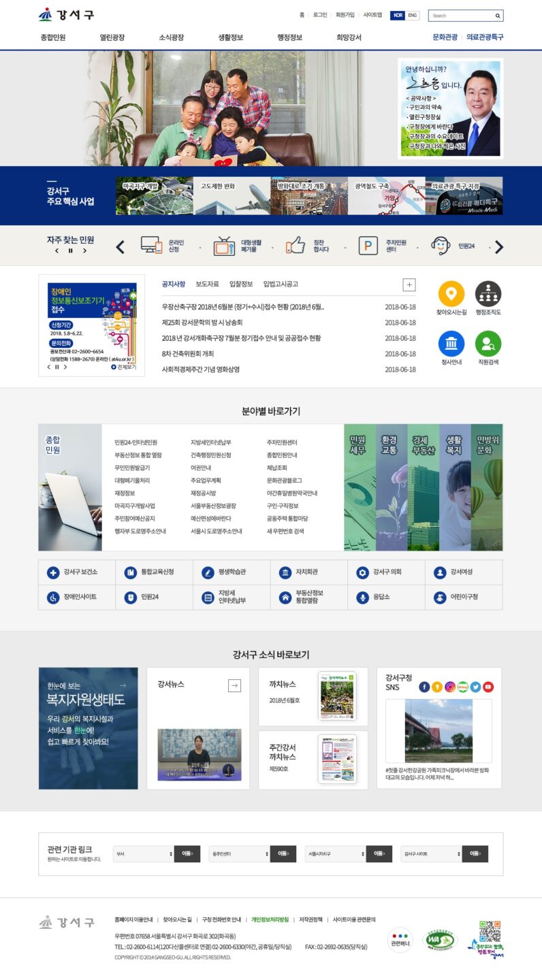Click the 칭찬합시다 thumbs-up icon
This screenshot has height=980, width=542.
[295, 246]
